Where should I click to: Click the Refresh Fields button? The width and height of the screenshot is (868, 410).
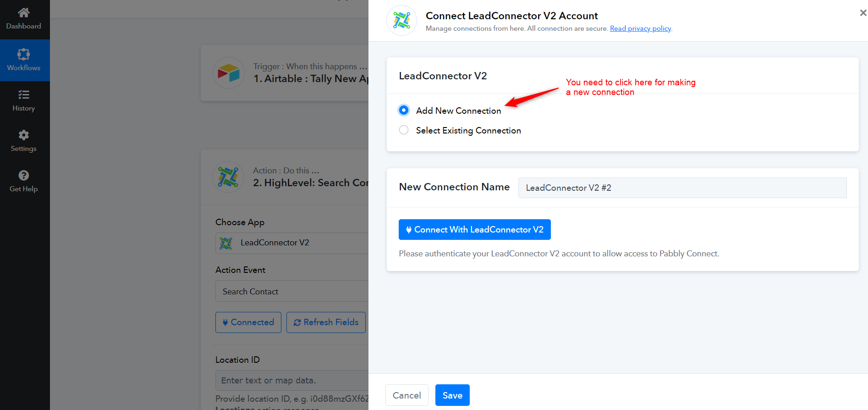[326, 322]
